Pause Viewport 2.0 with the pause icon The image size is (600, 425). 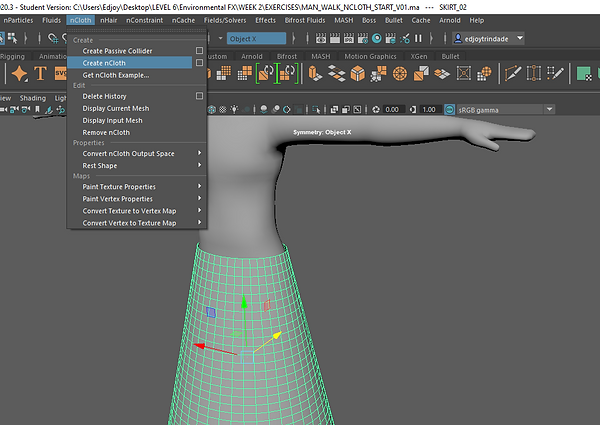pyautogui.click(x=418, y=38)
